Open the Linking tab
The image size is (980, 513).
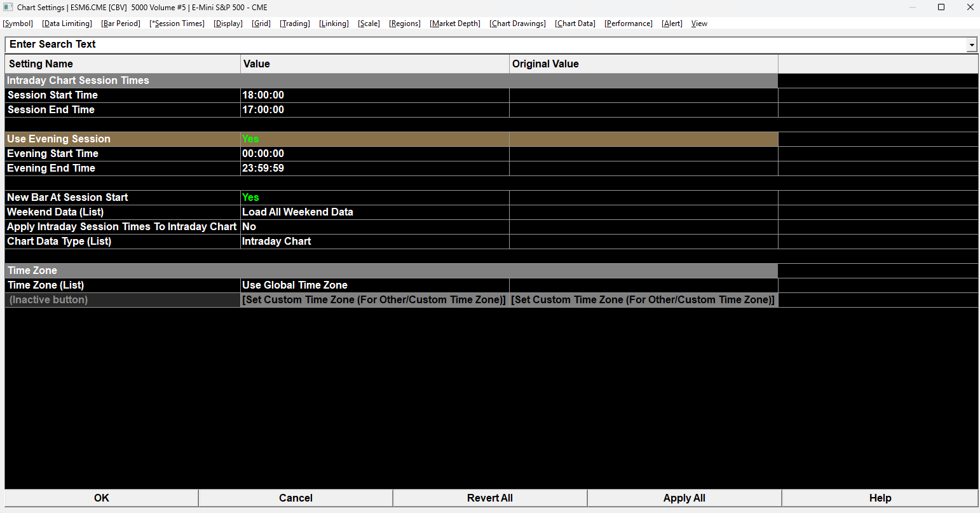point(334,24)
